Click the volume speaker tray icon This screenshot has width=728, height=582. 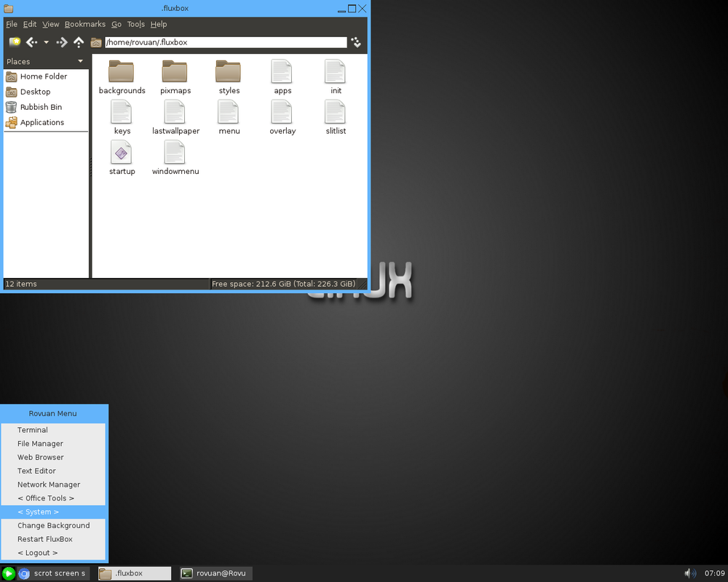tap(690, 574)
